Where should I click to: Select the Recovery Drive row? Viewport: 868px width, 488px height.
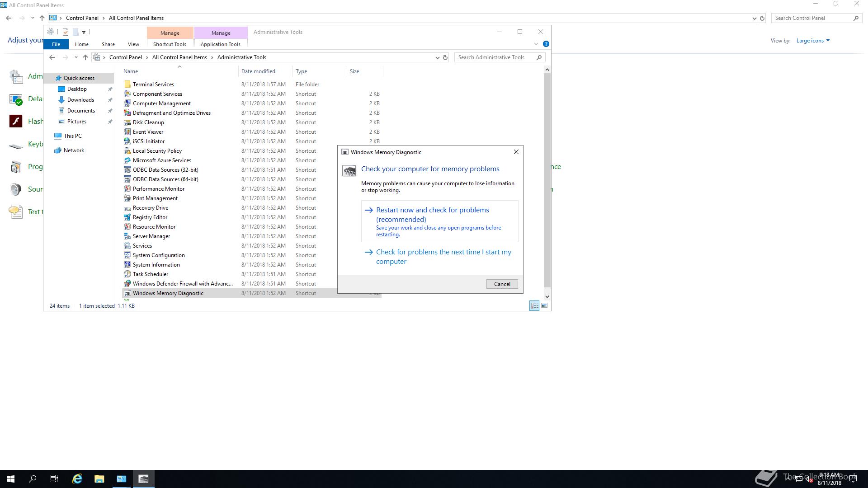(x=252, y=208)
